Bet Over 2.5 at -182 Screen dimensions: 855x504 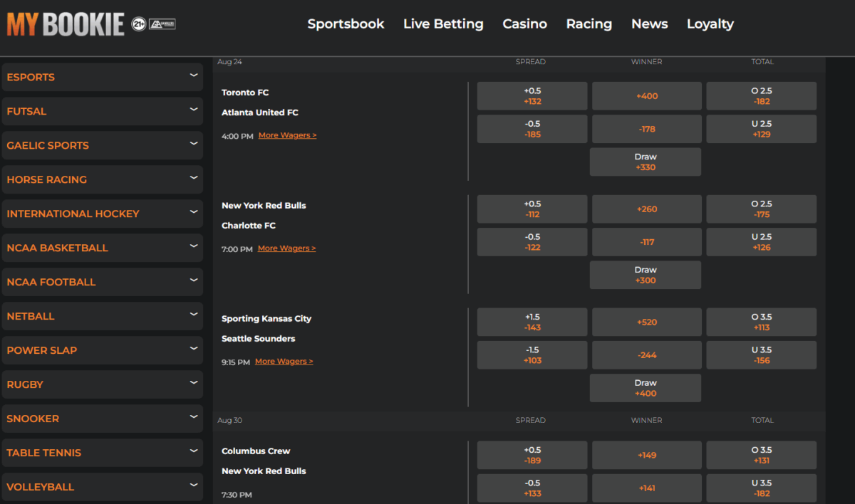pyautogui.click(x=762, y=96)
